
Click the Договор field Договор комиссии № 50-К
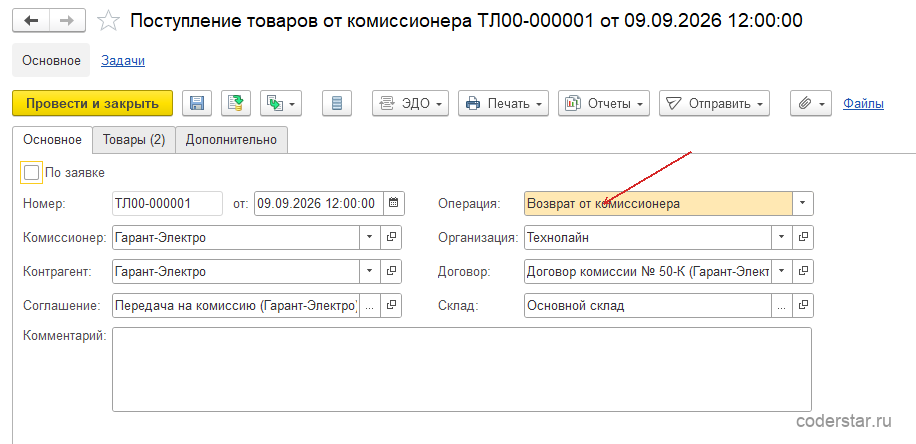(648, 271)
